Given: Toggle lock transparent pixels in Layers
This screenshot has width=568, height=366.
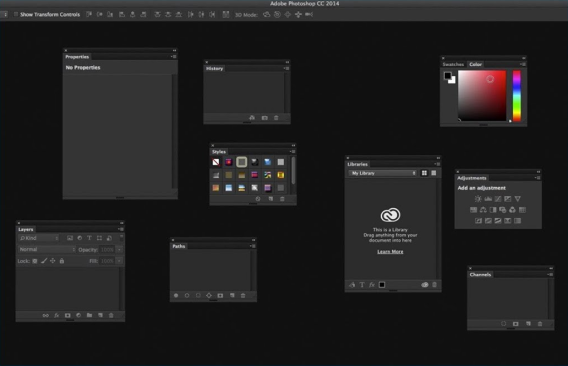Looking at the screenshot, I should tap(35, 261).
